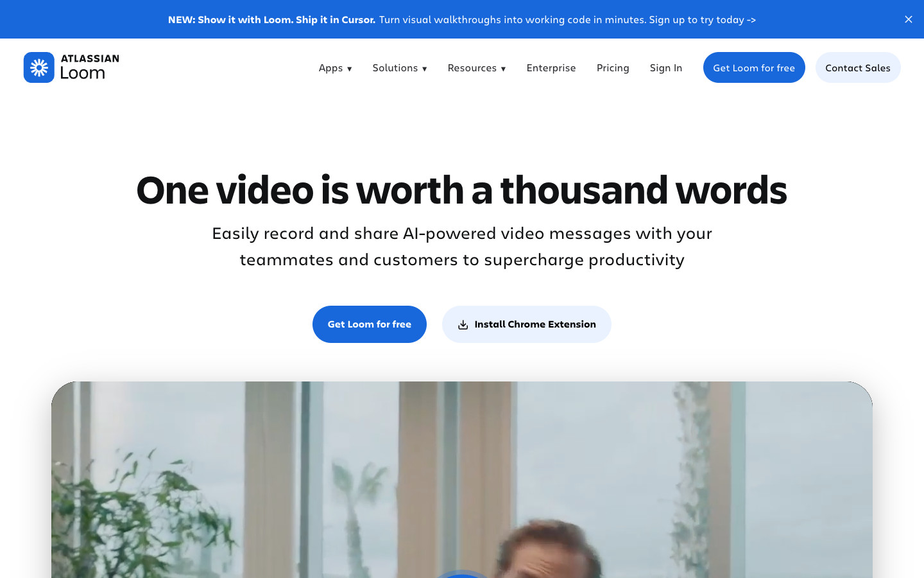Go to the Enterprise page
This screenshot has height=578, width=924.
pos(551,68)
